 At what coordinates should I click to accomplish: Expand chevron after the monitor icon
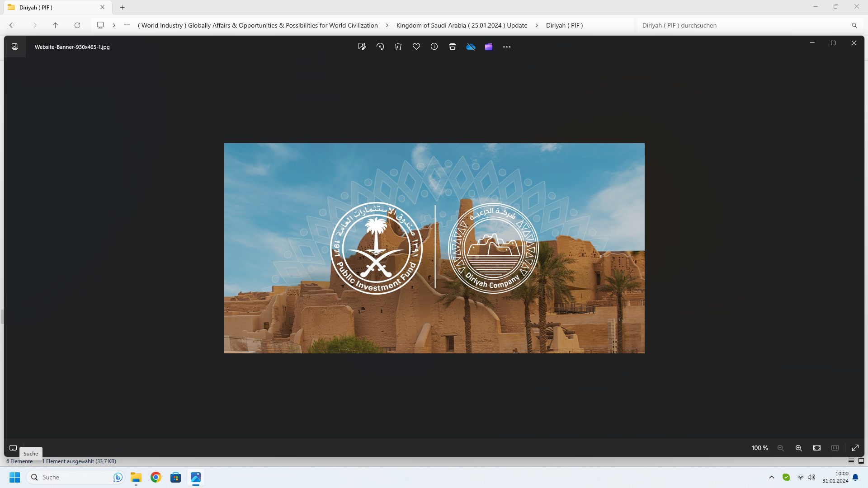point(114,25)
